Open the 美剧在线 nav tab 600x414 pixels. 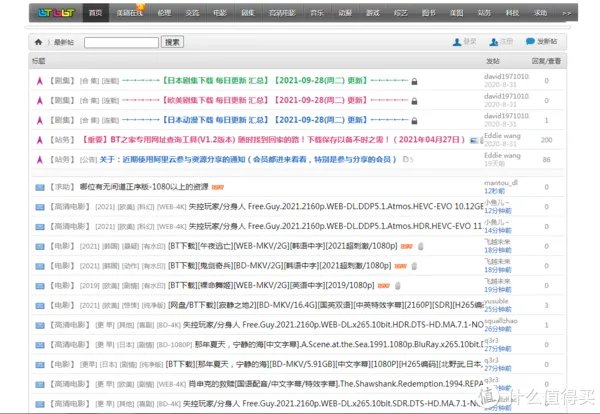(x=129, y=13)
